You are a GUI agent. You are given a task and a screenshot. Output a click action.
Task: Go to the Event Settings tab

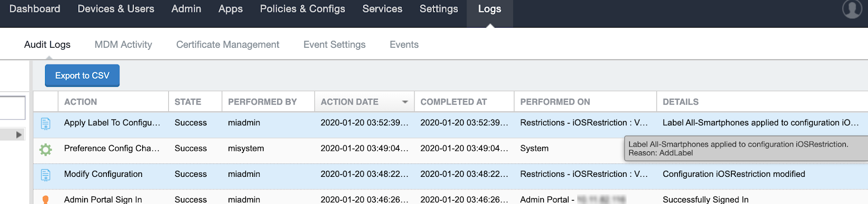pos(334,44)
